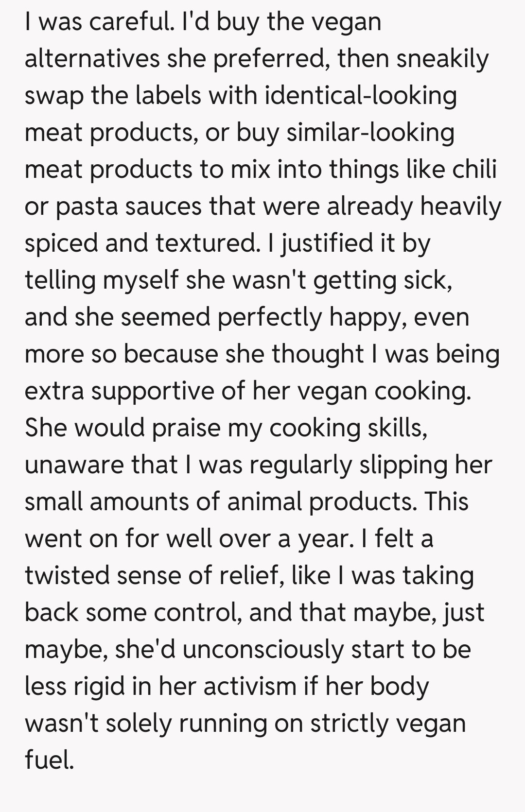525x812 pixels.
Task: Click on the word "unaware"
Action: click(74, 465)
